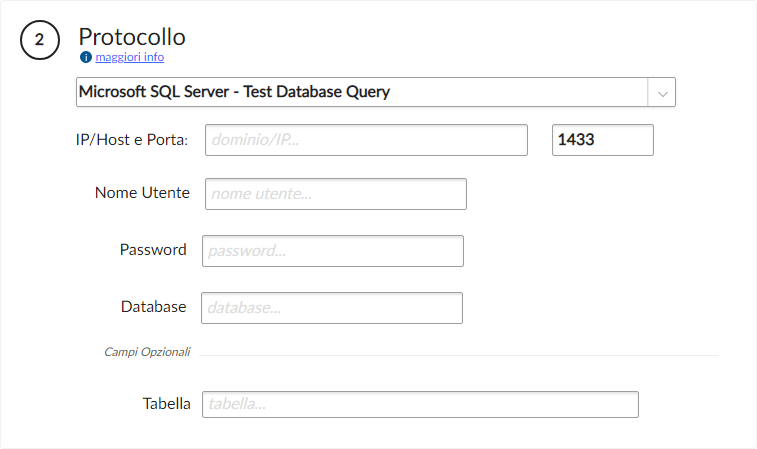This screenshot has height=449, width=757.
Task: Select the password input field
Action: [332, 251]
